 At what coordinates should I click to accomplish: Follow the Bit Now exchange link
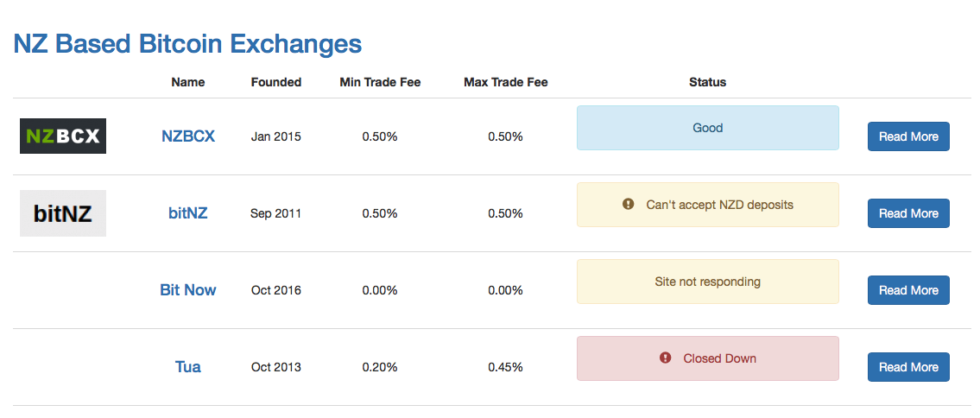(188, 290)
